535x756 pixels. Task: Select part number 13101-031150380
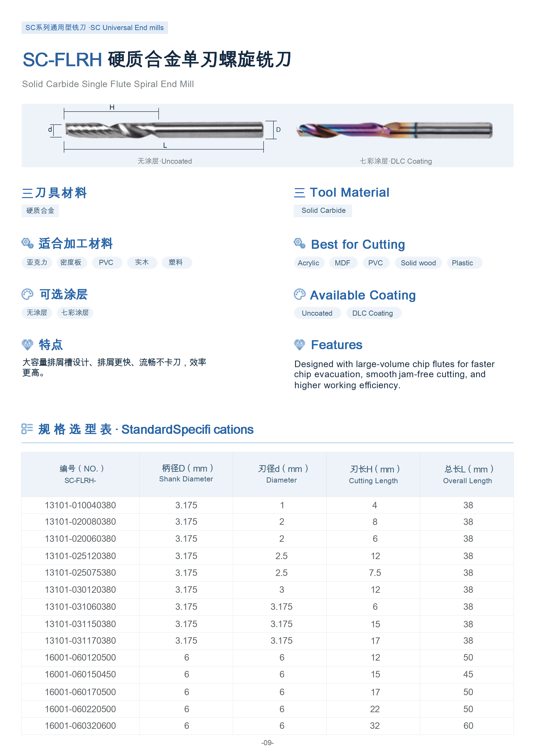[80, 624]
